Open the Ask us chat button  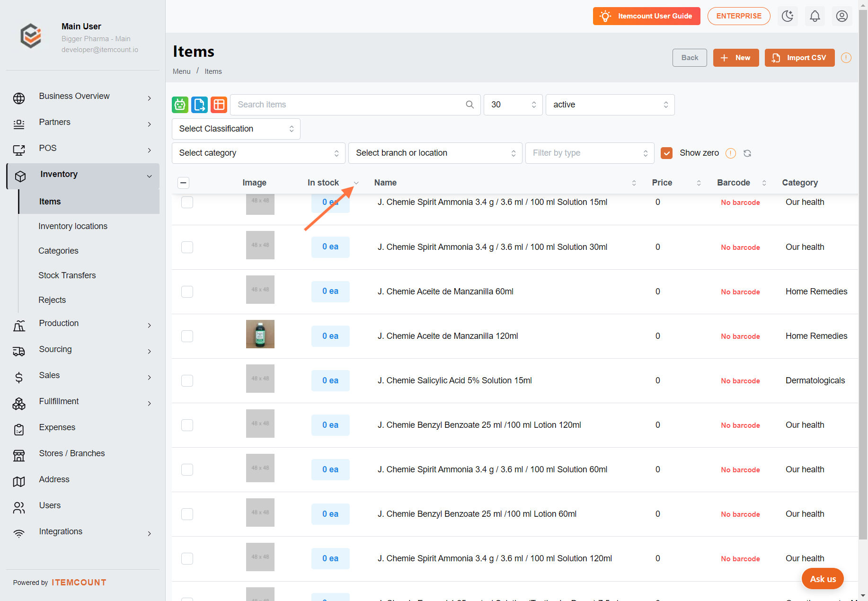823,579
